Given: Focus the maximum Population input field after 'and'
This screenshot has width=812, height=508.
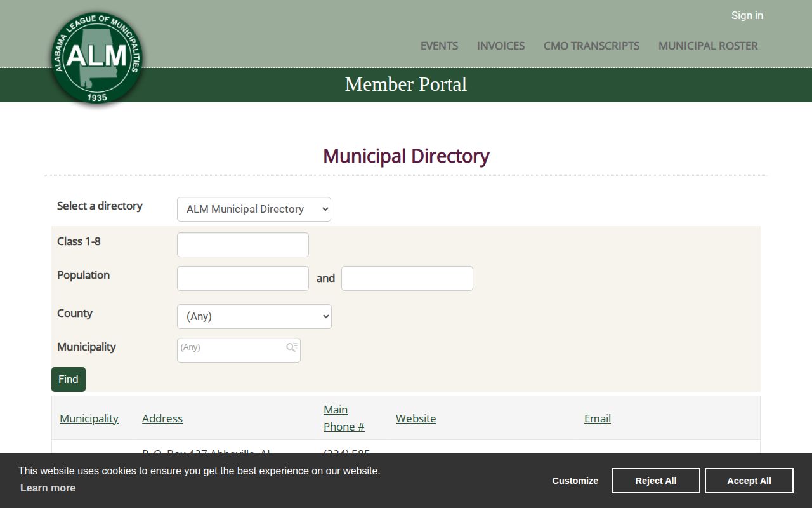Looking at the screenshot, I should point(407,278).
